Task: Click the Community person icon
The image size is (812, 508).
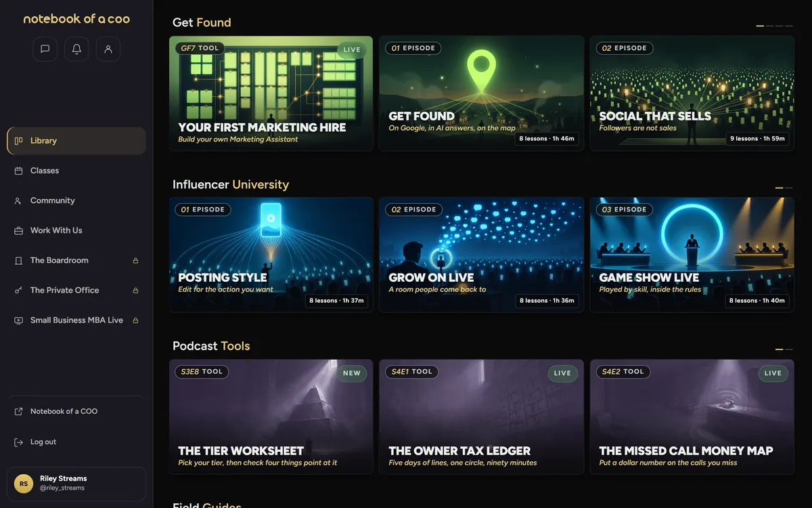Action: 19,200
